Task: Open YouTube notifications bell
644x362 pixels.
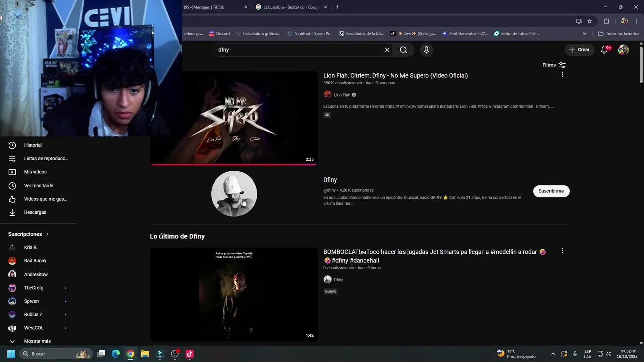Action: click(605, 50)
